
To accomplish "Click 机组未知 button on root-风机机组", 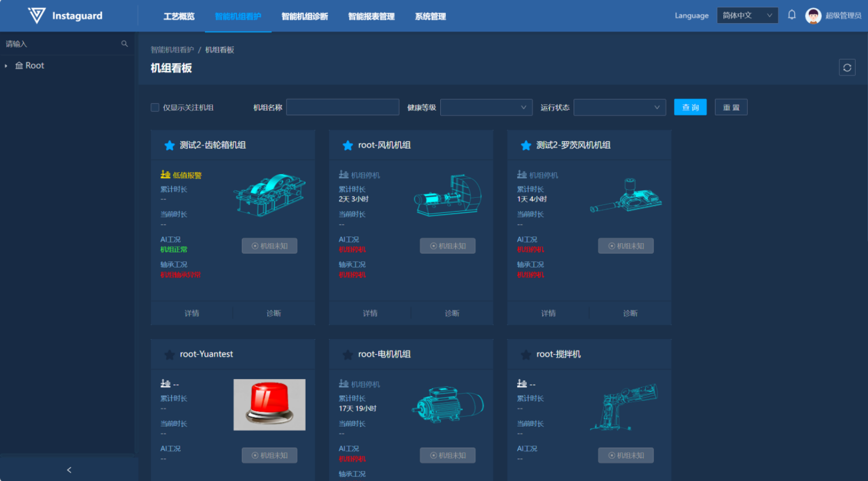I will click(x=448, y=246).
